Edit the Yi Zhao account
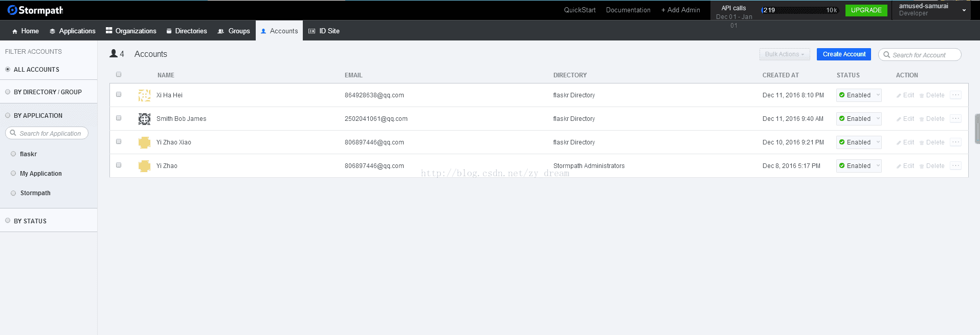 pos(905,166)
